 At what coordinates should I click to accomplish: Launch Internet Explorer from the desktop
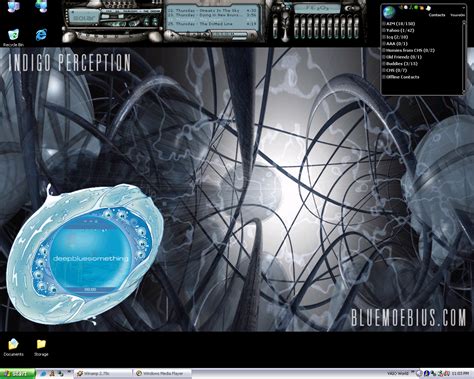pyautogui.click(x=41, y=34)
